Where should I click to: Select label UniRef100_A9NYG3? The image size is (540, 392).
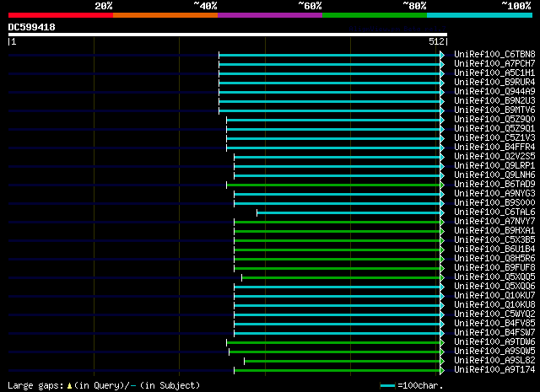[x=494, y=194]
